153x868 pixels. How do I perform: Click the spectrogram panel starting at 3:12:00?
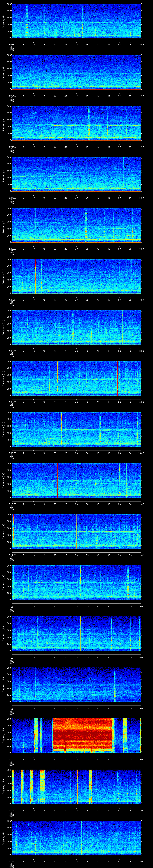click(77, 583)
